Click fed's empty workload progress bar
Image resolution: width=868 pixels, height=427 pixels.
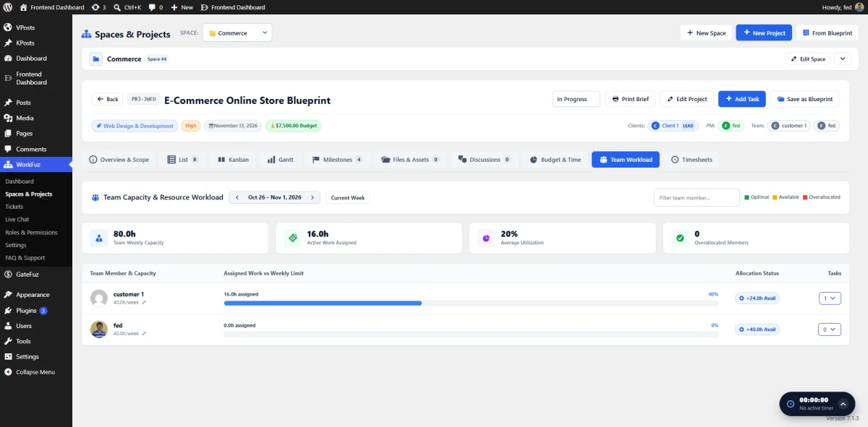[471, 335]
